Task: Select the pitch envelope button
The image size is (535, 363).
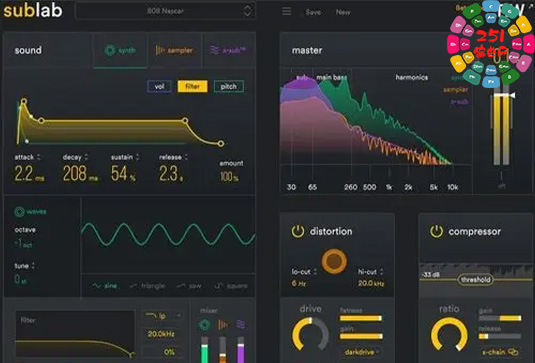Action: pyautogui.click(x=229, y=86)
